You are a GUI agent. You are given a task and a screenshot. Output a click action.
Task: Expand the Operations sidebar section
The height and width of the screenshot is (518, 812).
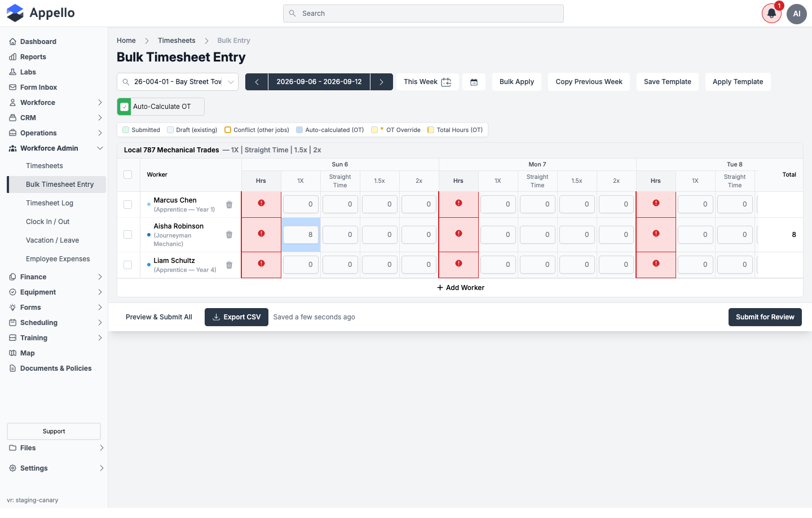coord(56,133)
